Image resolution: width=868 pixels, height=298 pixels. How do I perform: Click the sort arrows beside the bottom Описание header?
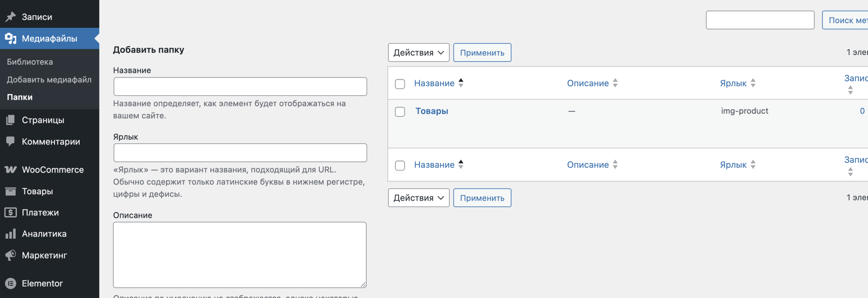click(x=615, y=164)
